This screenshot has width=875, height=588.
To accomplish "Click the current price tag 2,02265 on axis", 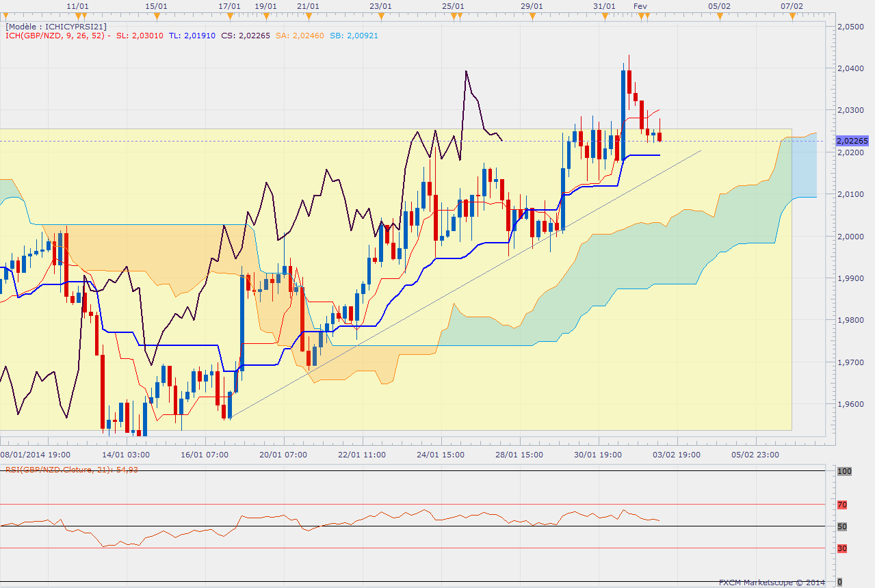I will (852, 141).
